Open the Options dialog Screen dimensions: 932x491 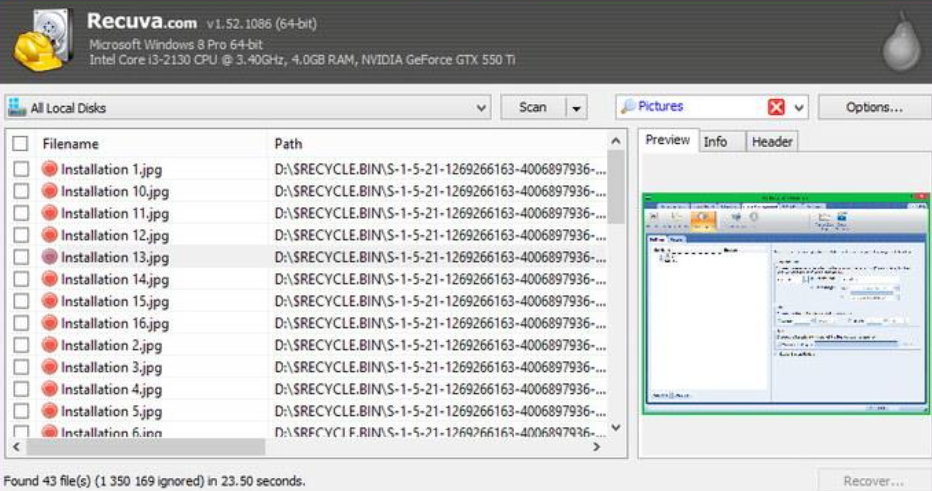(x=874, y=108)
